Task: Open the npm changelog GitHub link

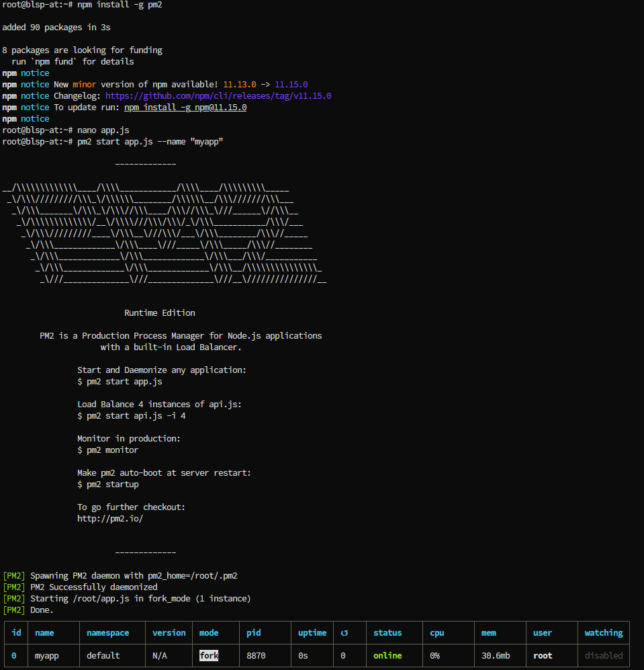Action: [x=218, y=95]
